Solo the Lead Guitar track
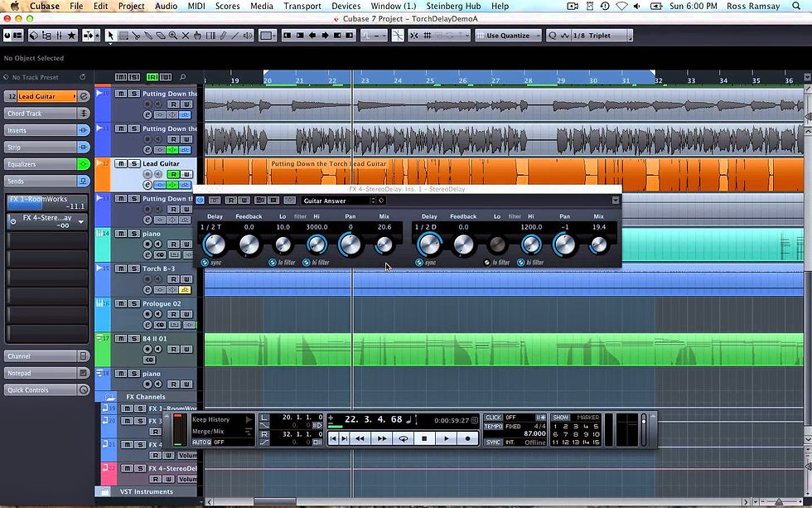Viewport: 812px width, 508px height. (133, 163)
